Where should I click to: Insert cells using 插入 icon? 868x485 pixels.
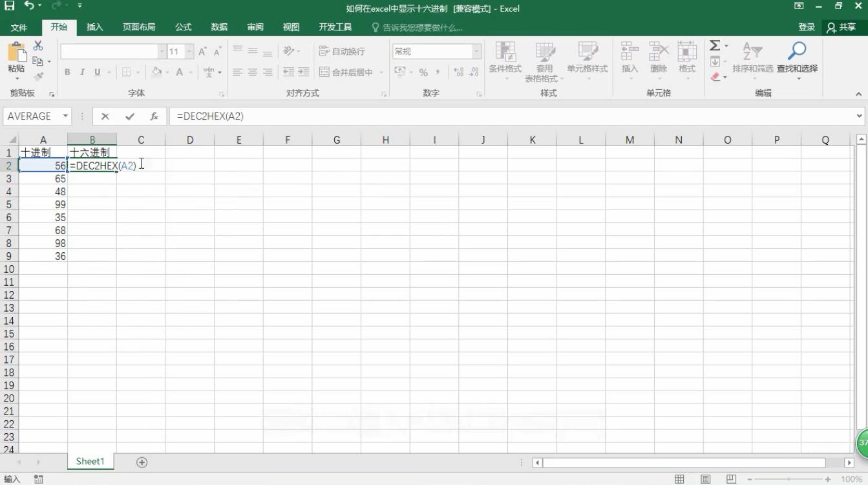click(x=630, y=61)
